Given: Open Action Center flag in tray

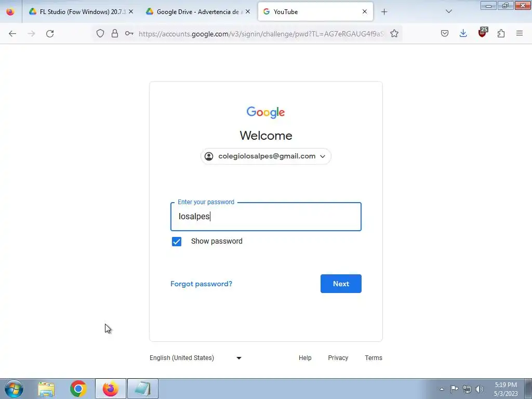Looking at the screenshot, I should tap(454, 389).
